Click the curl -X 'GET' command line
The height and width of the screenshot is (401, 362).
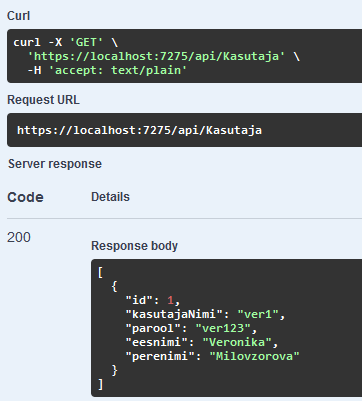pos(66,42)
